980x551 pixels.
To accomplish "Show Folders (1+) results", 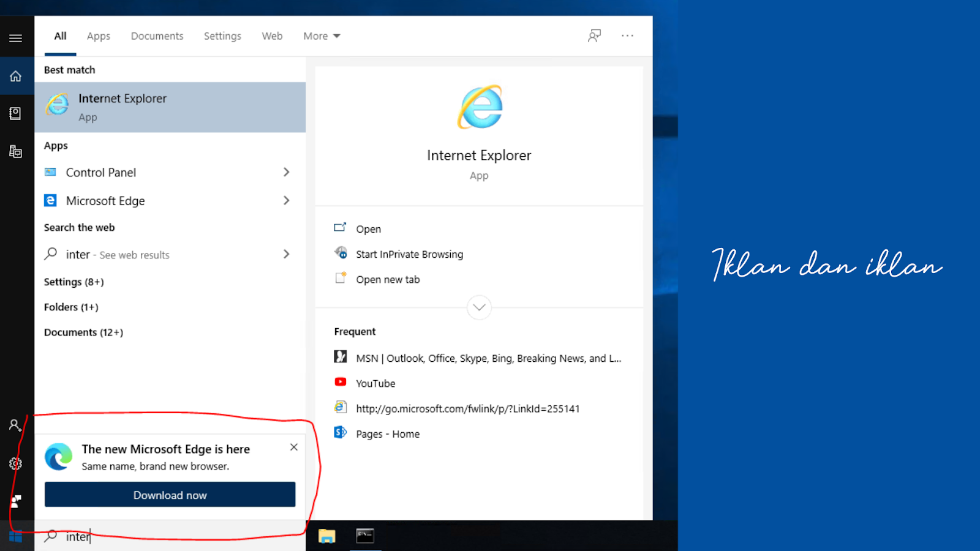I will (71, 307).
